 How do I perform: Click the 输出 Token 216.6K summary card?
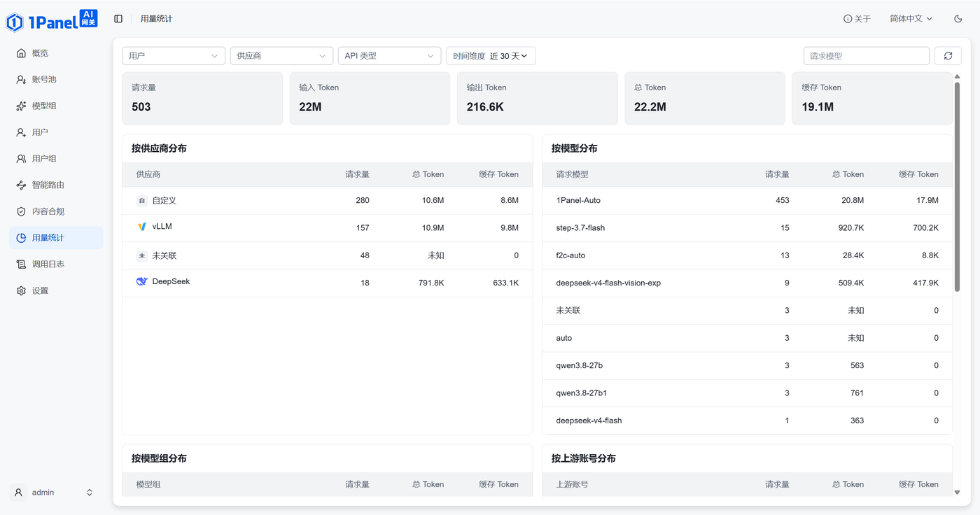538,99
